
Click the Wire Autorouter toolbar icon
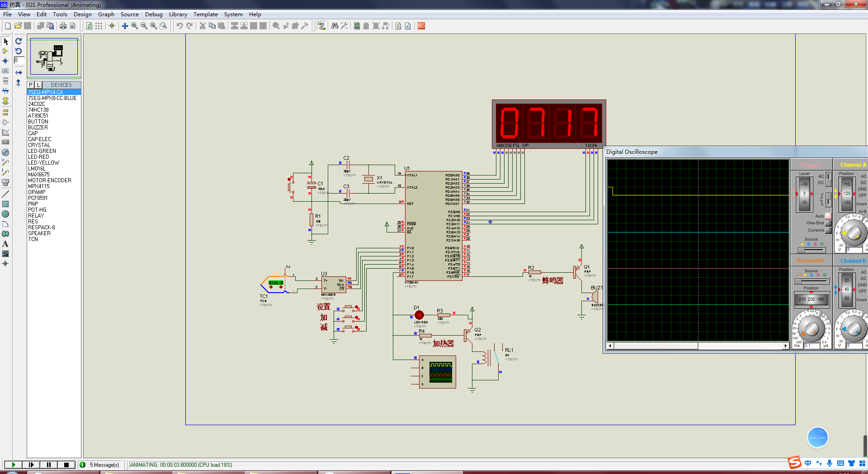[x=321, y=26]
